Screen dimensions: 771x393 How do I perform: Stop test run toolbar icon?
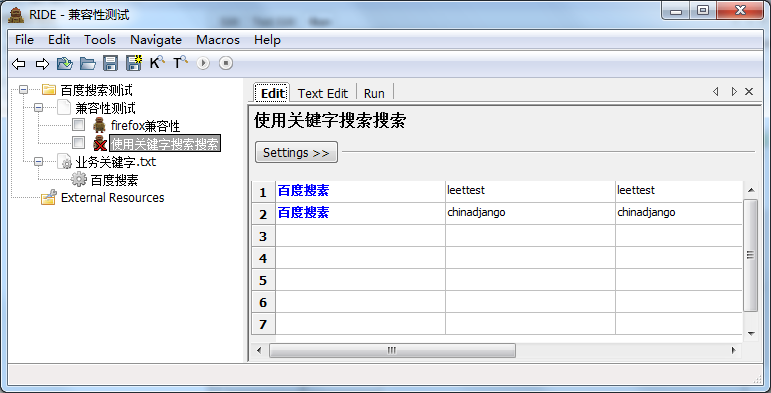226,63
